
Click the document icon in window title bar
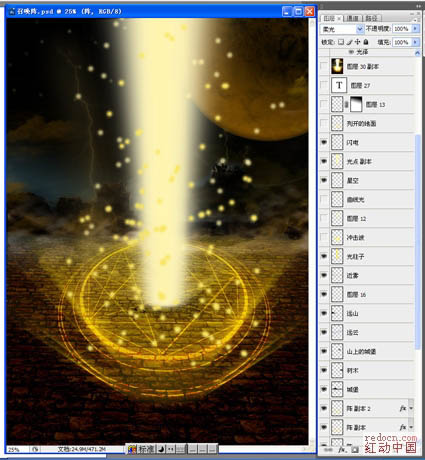tap(12, 12)
